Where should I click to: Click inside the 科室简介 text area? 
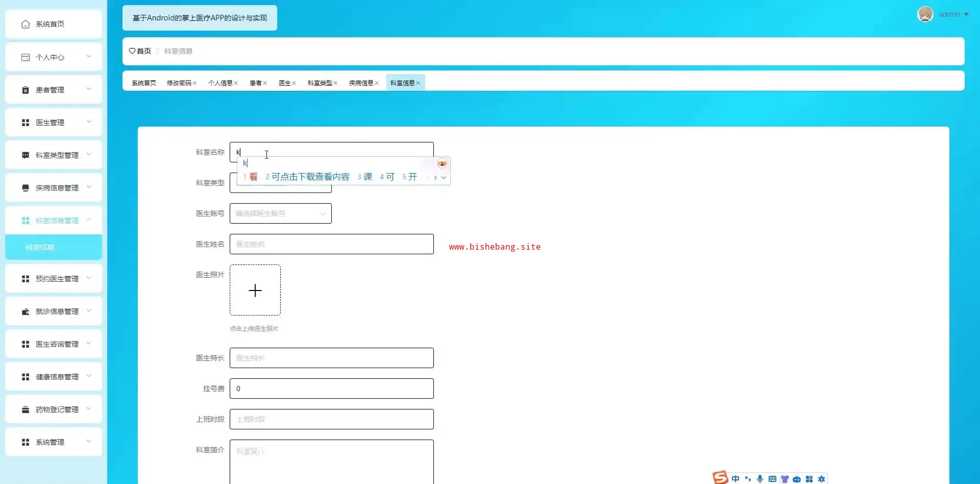[332, 462]
